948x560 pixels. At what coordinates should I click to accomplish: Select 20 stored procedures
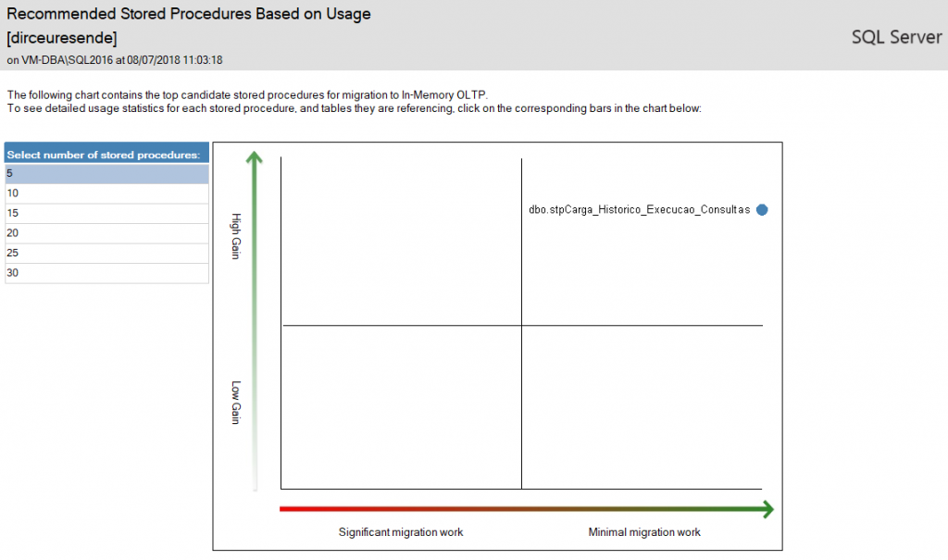coord(107,233)
